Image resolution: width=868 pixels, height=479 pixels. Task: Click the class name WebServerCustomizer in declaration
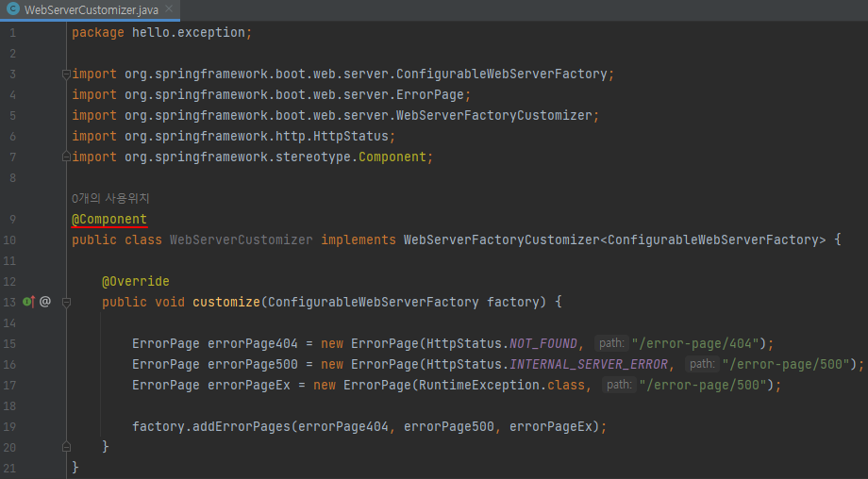click(242, 240)
